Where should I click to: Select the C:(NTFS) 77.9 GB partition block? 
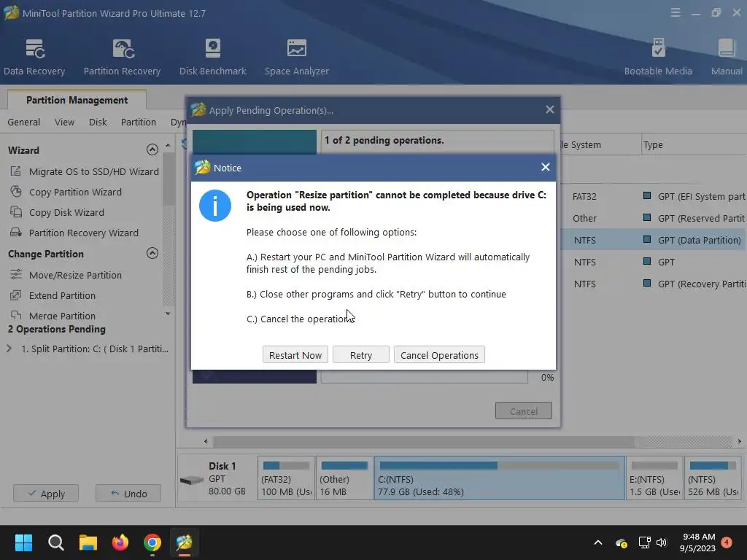499,478
